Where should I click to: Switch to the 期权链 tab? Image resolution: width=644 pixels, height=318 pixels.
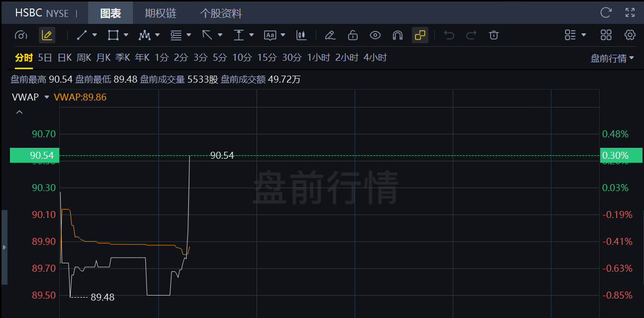click(x=160, y=13)
